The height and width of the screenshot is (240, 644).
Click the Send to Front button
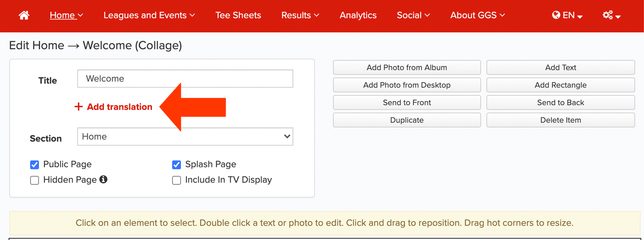407,102
